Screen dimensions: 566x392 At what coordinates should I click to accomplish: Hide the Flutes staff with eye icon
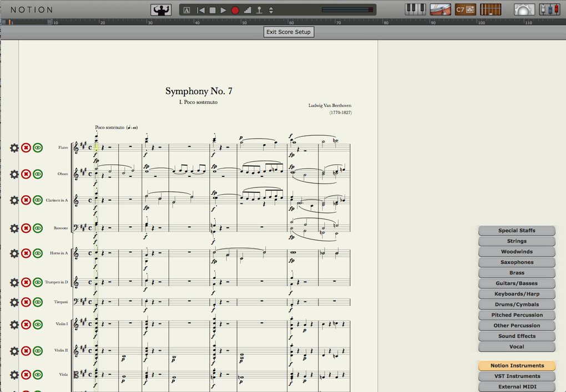point(38,148)
